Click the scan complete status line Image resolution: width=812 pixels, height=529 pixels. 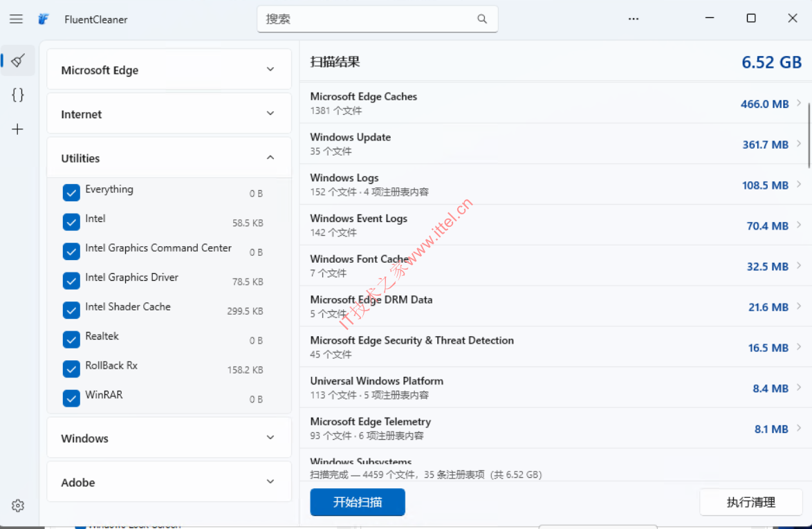pos(425,474)
